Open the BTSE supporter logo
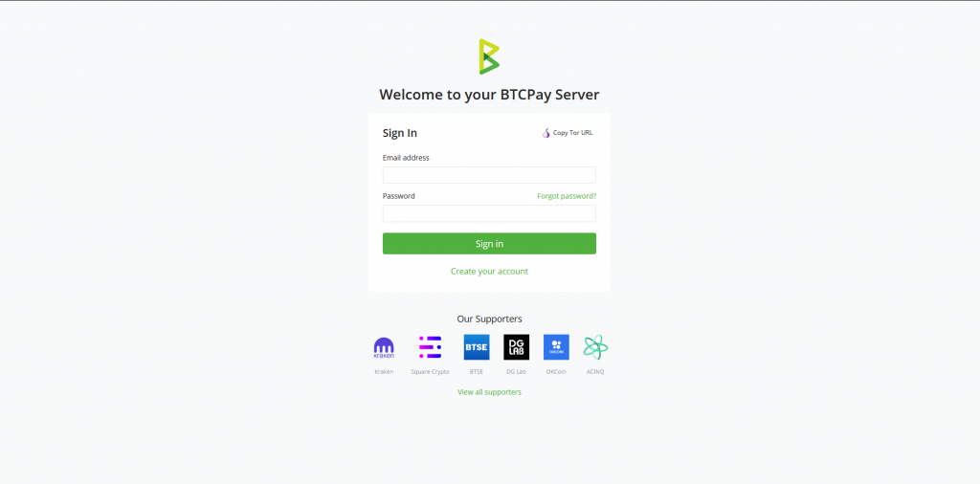Image resolution: width=980 pixels, height=484 pixels. pos(477,347)
